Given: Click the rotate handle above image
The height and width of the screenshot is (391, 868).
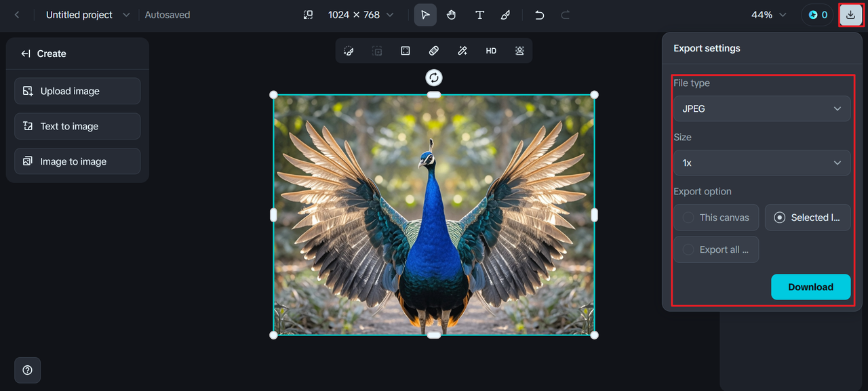Looking at the screenshot, I should [434, 77].
